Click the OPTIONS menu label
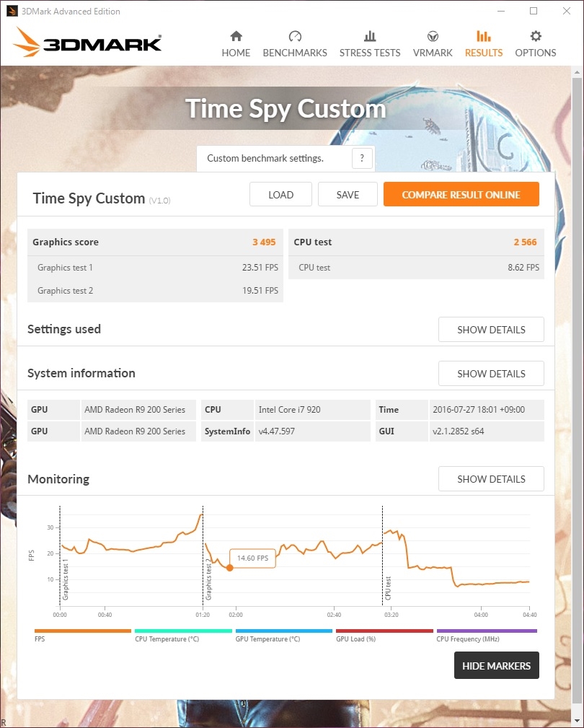This screenshot has height=728, width=584. pos(536,53)
